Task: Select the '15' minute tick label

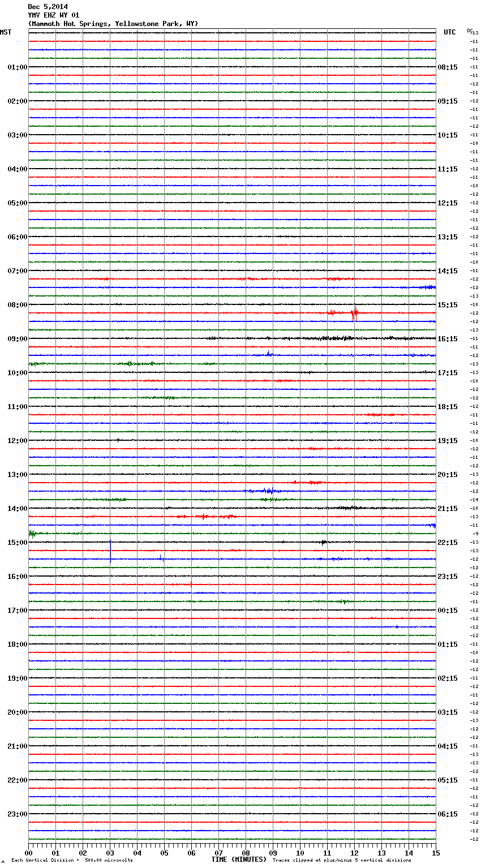Action: coord(436,853)
